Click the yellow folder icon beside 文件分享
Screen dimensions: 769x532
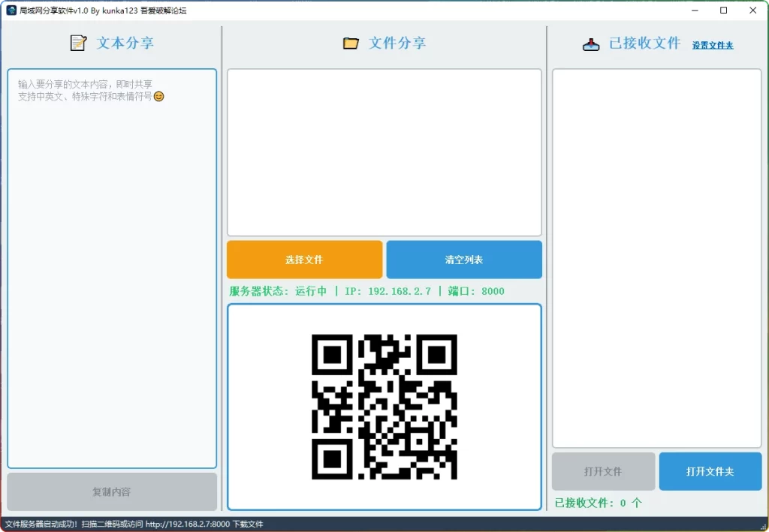pos(350,43)
